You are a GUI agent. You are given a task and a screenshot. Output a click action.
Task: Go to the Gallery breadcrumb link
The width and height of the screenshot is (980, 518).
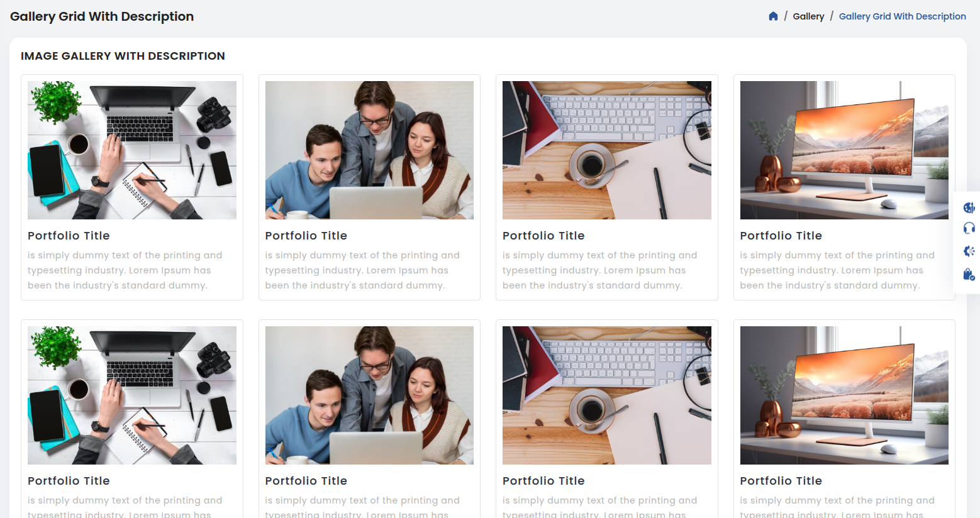[808, 16]
